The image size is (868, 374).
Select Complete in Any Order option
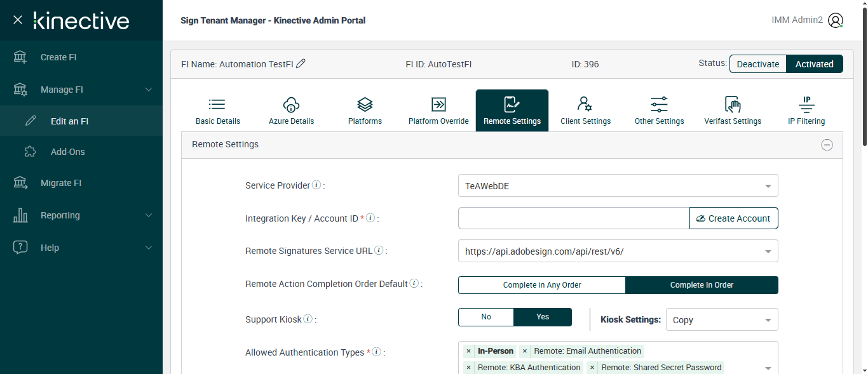pos(542,285)
